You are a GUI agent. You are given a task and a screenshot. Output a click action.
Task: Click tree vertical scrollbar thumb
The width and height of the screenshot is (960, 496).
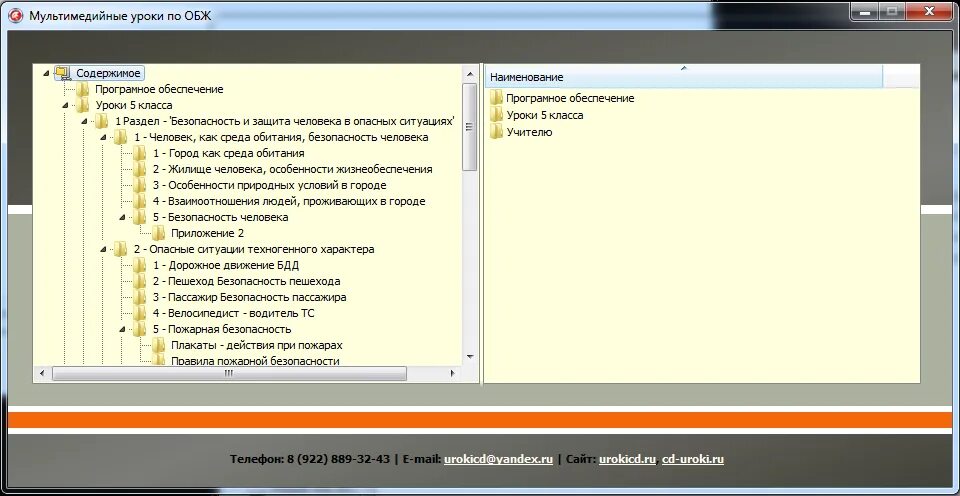[470, 127]
